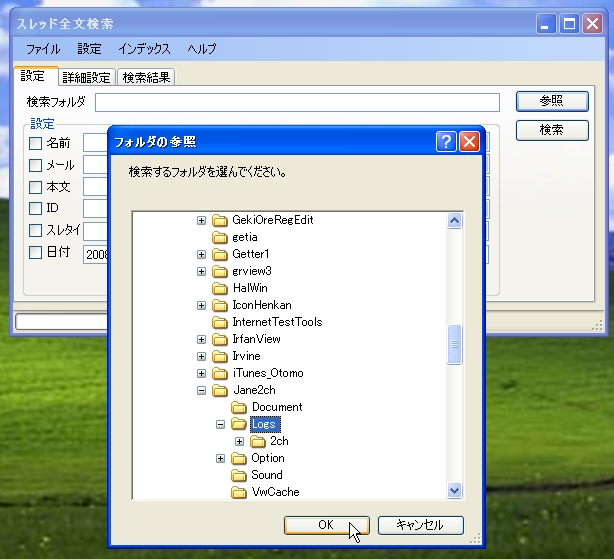This screenshot has height=559, width=614.
Task: Click the GekiOreRegEdit folder icon
Action: pos(220,221)
